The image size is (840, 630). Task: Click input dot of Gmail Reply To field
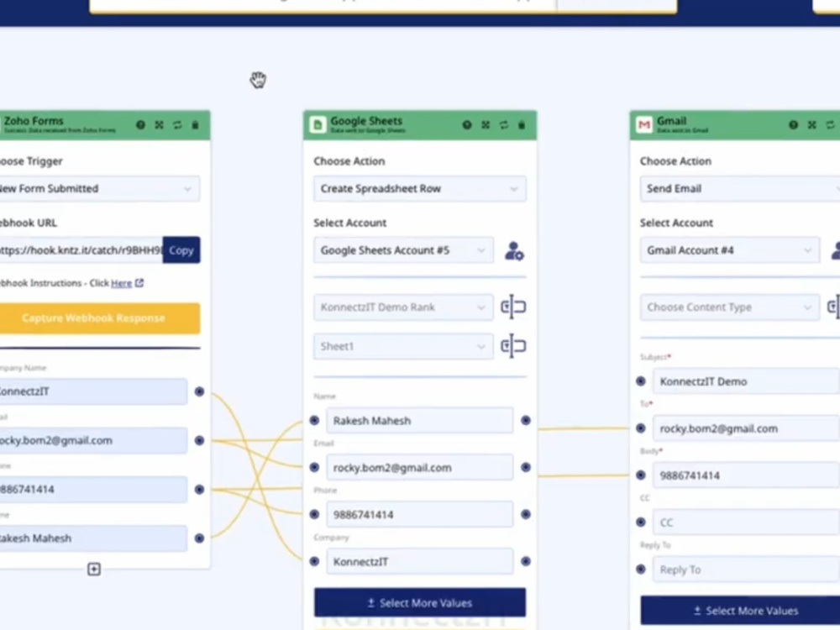(641, 570)
